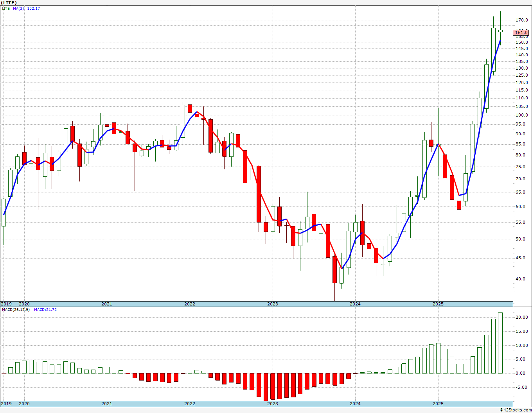532x413 pixels.
Task: Click 2023 on the price chart time axis
Action: point(273,304)
